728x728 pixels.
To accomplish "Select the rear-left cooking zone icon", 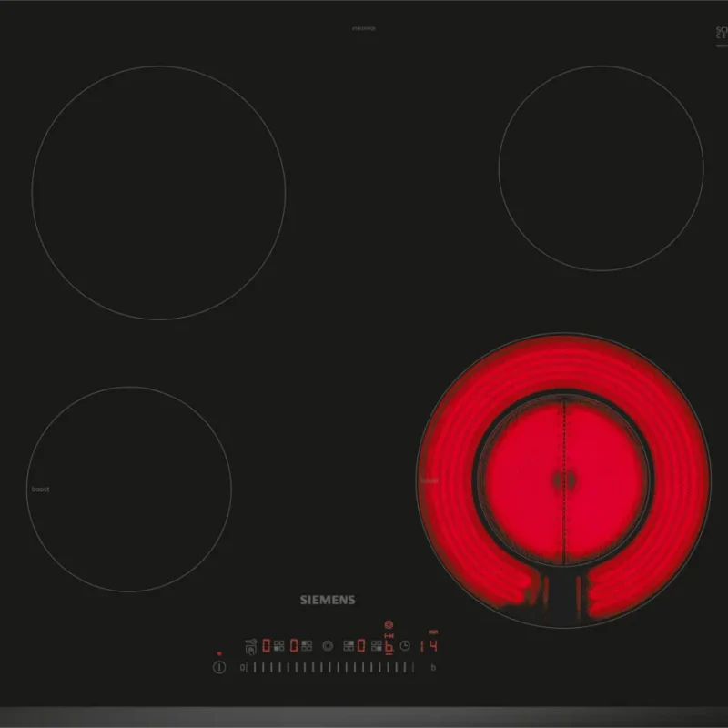I will coord(307,646).
